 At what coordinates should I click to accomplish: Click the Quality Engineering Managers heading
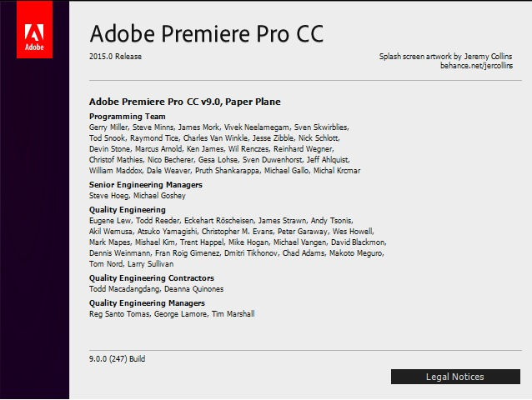pyautogui.click(x=147, y=303)
